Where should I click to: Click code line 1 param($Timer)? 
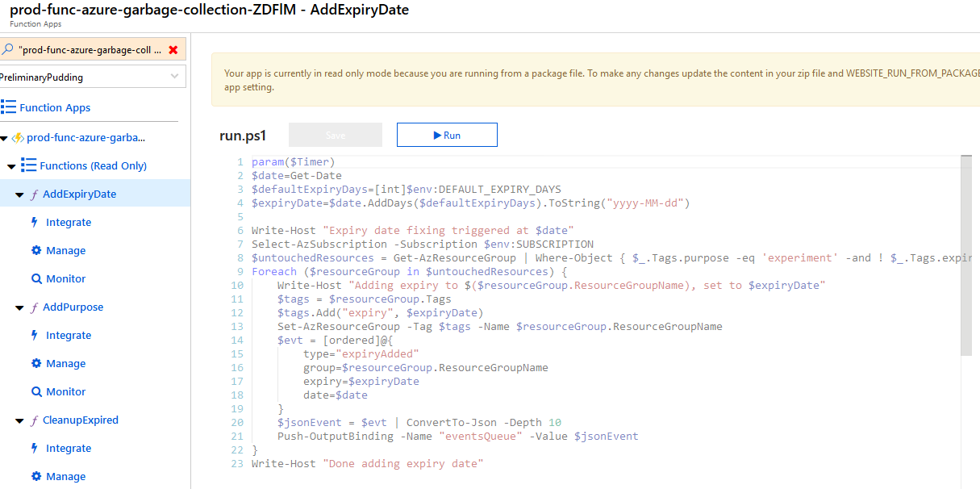click(293, 162)
